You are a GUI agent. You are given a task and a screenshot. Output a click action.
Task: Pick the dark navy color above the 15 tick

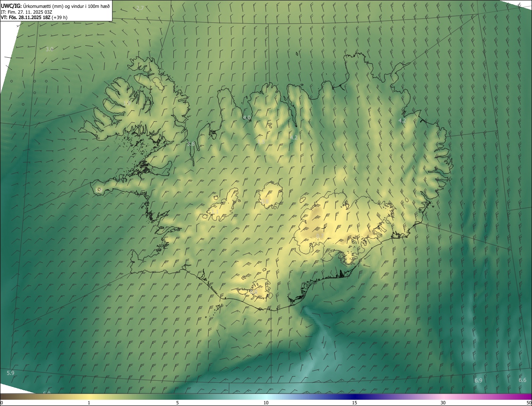(355, 396)
